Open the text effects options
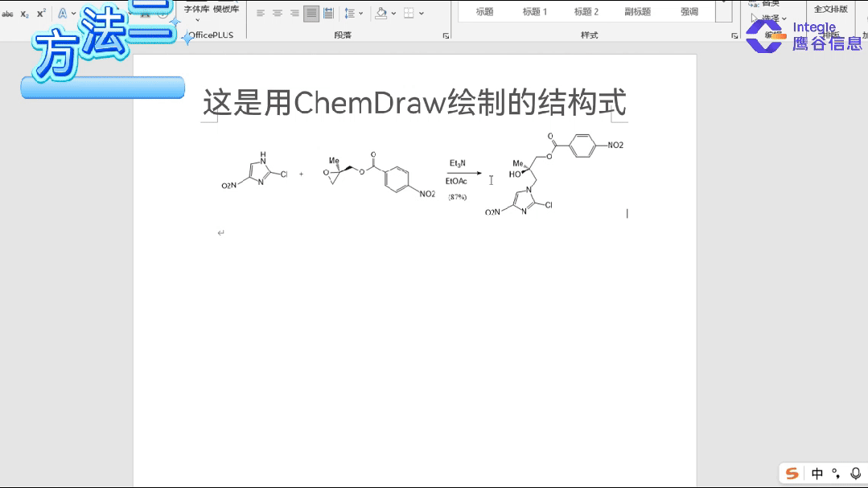This screenshot has width=868, height=488. coord(63,14)
